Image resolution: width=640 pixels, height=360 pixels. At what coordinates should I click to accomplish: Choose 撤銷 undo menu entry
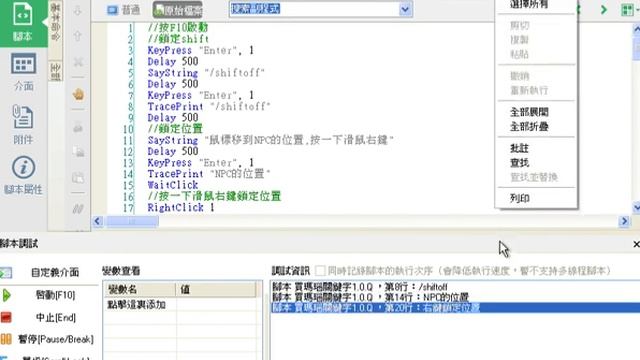519,76
